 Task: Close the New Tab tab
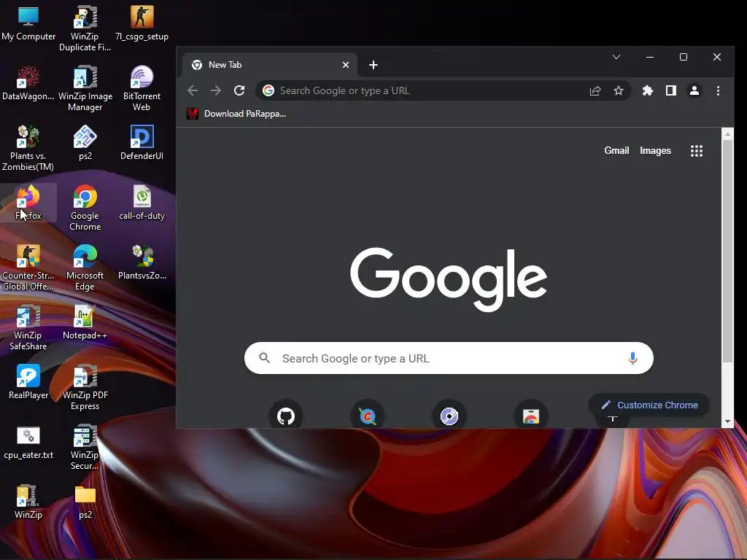tap(346, 65)
